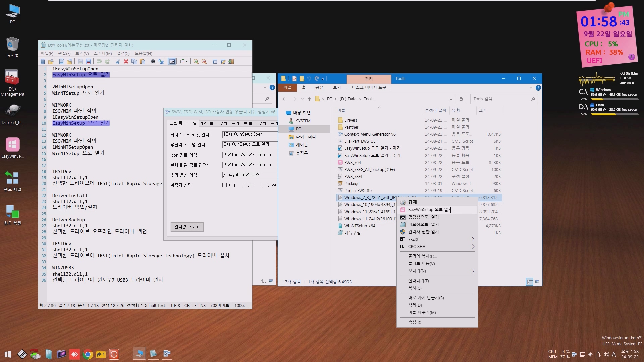The width and height of the screenshot is (644, 362).
Task: Click the Up arrow in Tools explorer
Action: point(309,99)
